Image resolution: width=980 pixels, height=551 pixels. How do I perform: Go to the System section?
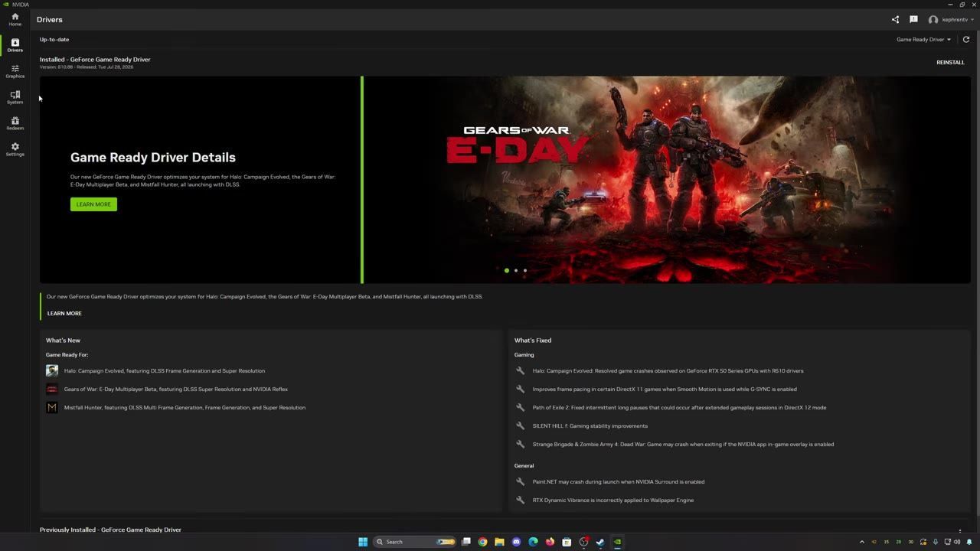click(15, 97)
